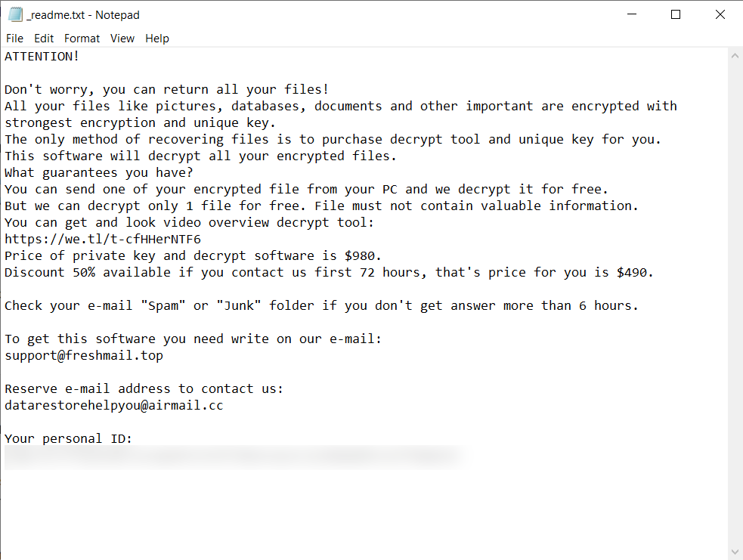
Task: Close the _readme.txt Notepad window
Action: pos(720,14)
